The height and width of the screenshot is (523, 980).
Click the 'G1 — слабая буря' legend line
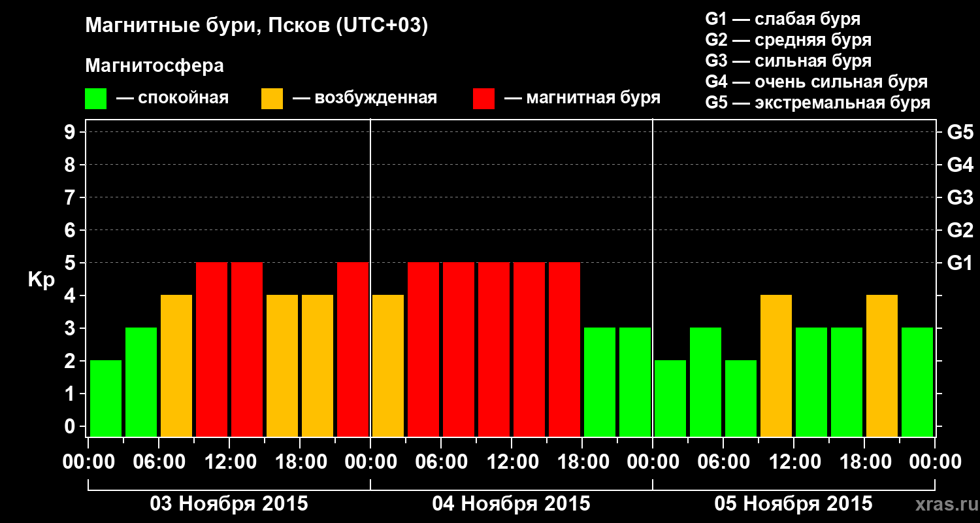[783, 19]
